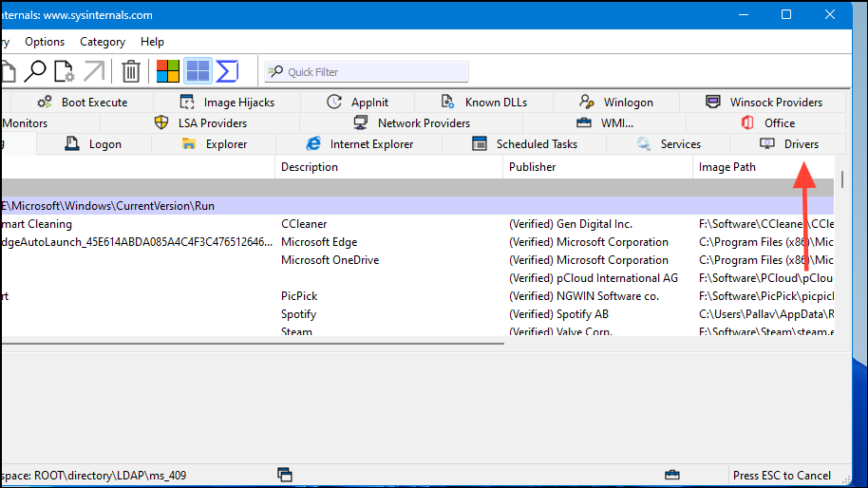
Task: Switch to the Drivers tab
Action: point(788,144)
